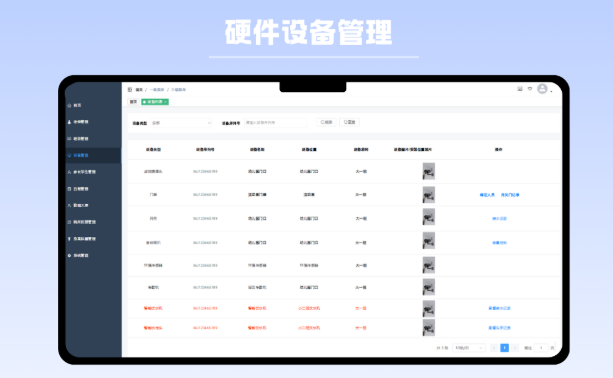Screen dimensions: 613x378
Task: Click the blue record link in the last red row
Action: click(x=499, y=328)
